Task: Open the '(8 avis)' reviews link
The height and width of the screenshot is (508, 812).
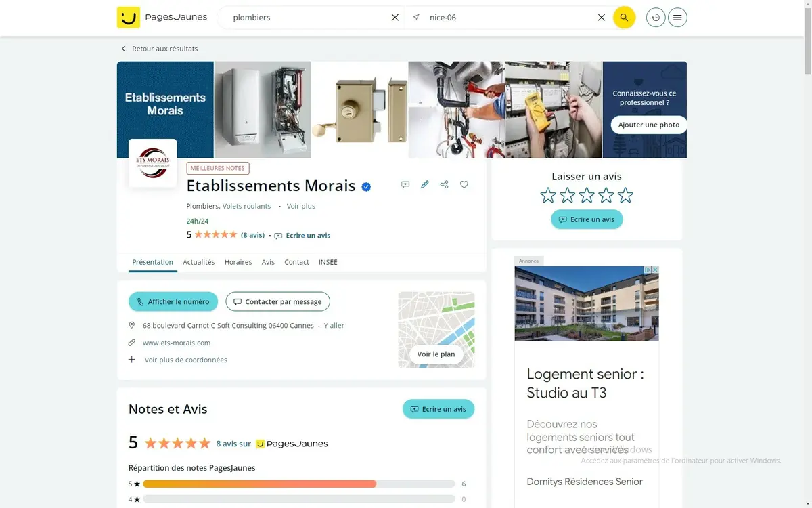Action: point(253,235)
